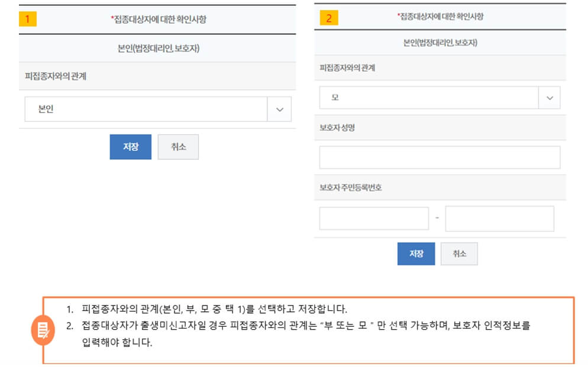Click the 본인(법정대리인, 보호자) header on the left
The image size is (588, 367).
(157, 49)
